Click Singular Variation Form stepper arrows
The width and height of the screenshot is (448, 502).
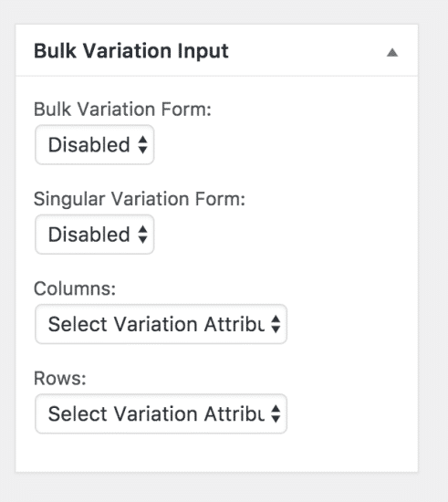point(142,235)
